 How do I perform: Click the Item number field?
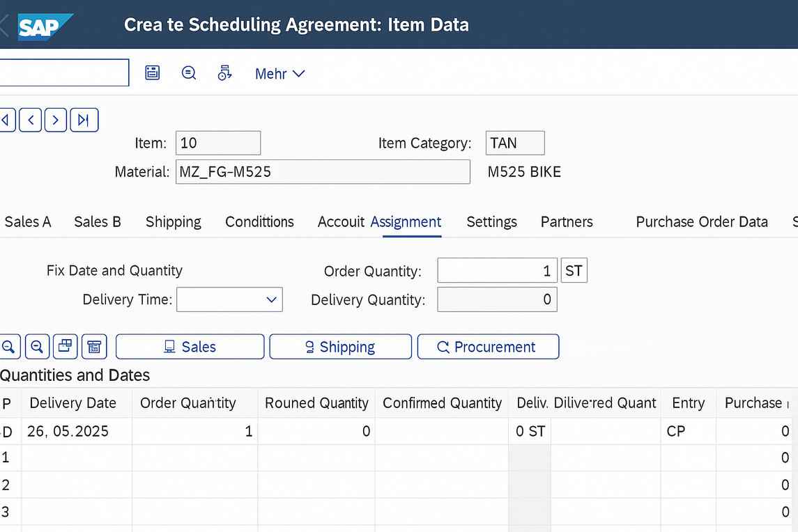point(218,143)
